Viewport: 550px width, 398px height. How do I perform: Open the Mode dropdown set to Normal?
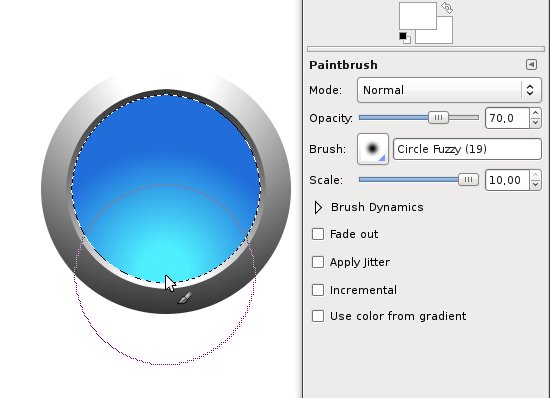(449, 90)
